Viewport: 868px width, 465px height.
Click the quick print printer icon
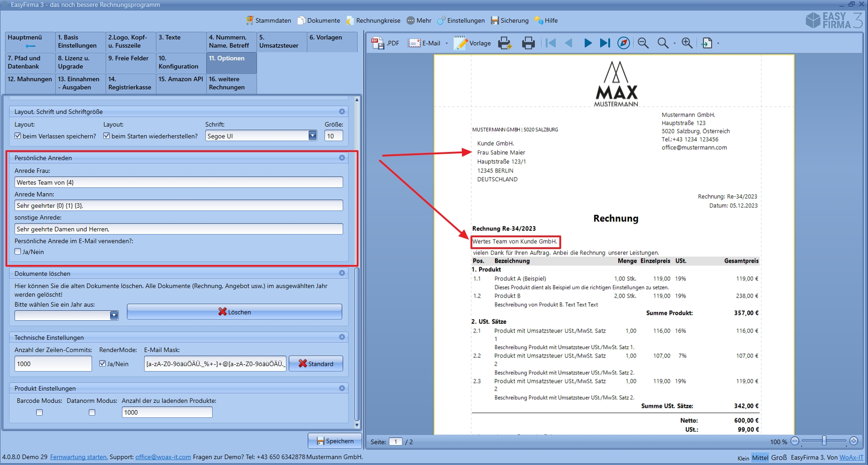click(528, 43)
